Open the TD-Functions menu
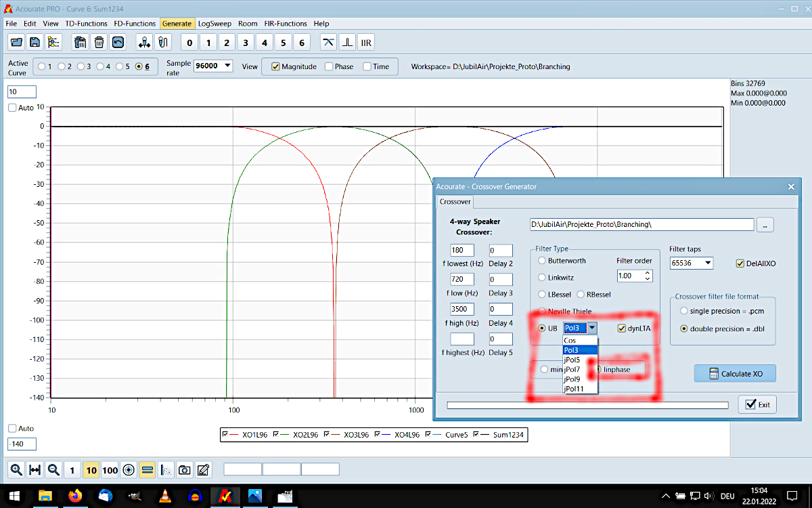812x508 pixels. pyautogui.click(x=86, y=24)
